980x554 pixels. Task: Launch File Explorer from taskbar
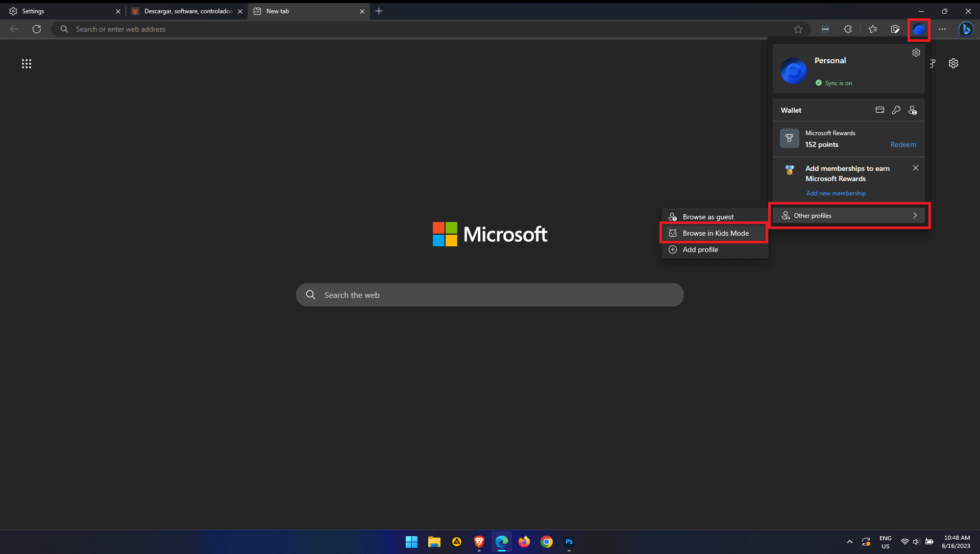pos(434,542)
